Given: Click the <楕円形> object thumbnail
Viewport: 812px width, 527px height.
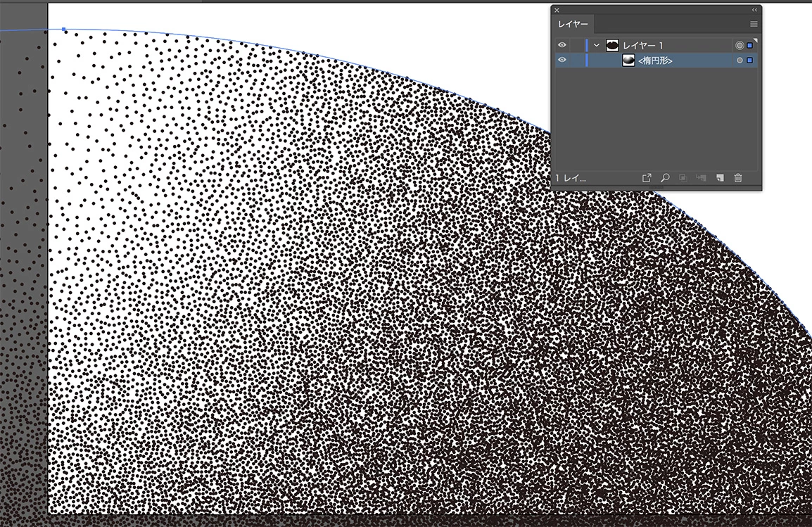Looking at the screenshot, I should pos(628,60).
